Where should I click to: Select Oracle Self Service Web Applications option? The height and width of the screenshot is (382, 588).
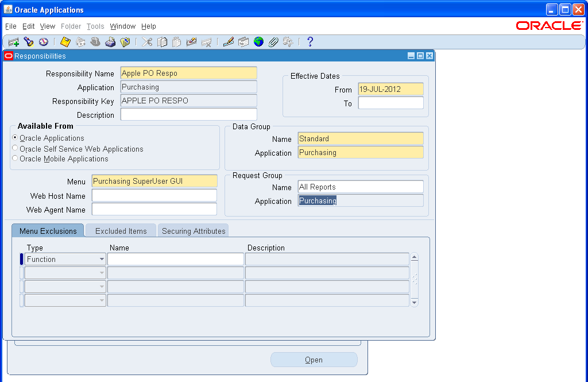pos(15,148)
